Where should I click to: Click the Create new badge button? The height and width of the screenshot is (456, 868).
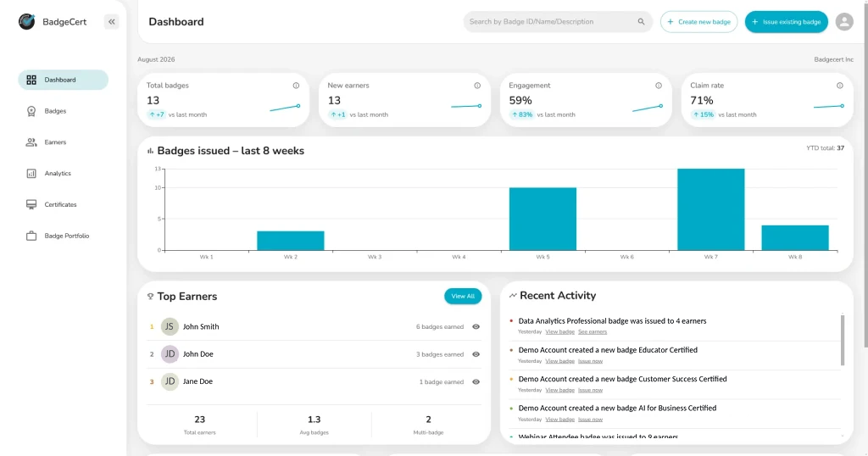pyautogui.click(x=698, y=21)
